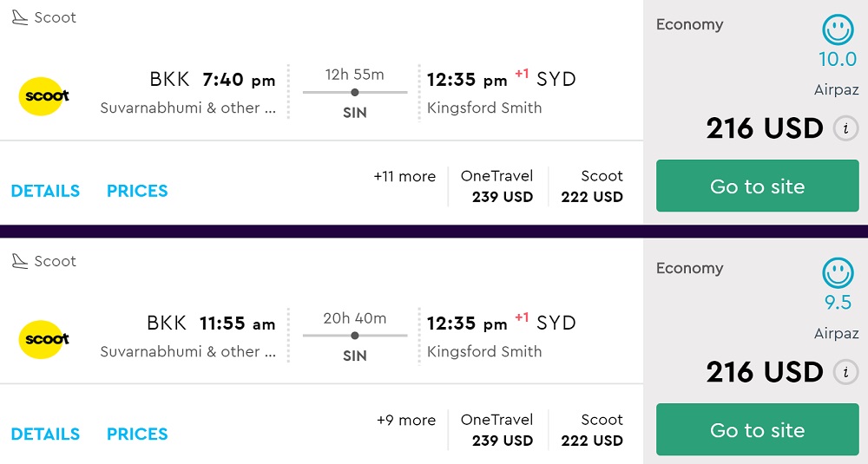The image size is (868, 464).
Task: Choose the OneTravel 239 USD offer, first flight
Action: coord(497,186)
